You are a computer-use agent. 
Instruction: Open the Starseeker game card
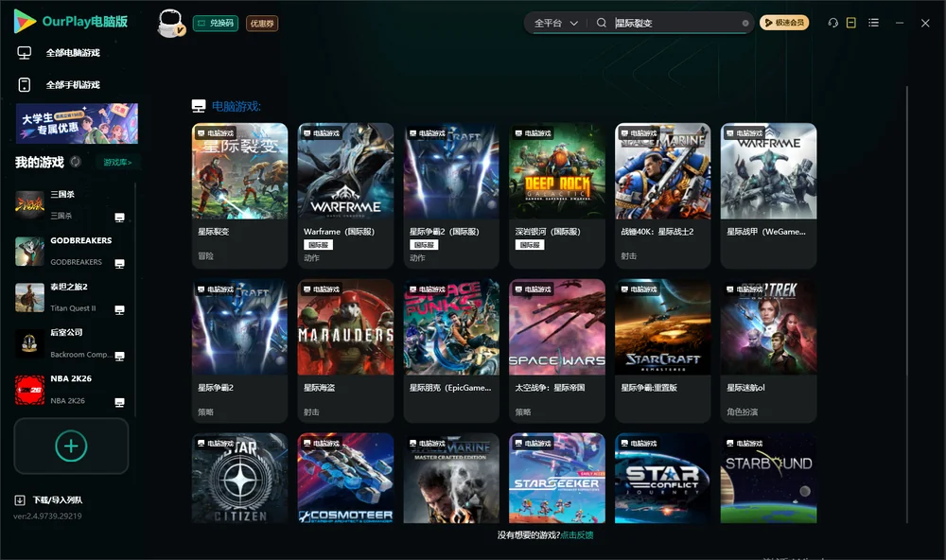557,478
